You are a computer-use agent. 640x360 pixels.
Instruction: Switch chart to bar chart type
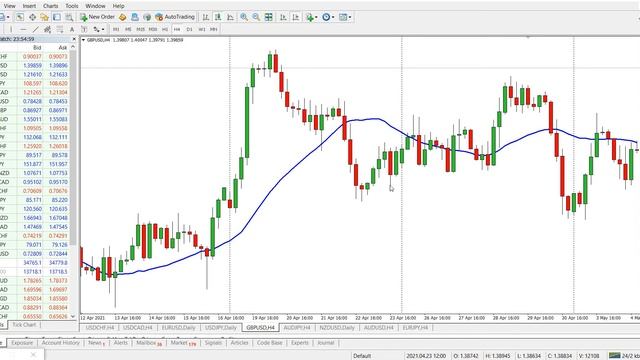206,17
